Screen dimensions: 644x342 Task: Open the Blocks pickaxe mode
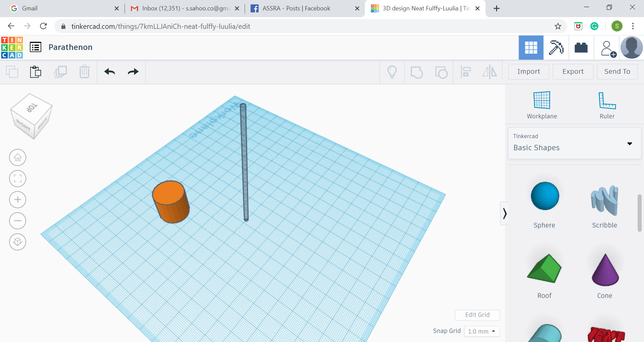coord(556,48)
